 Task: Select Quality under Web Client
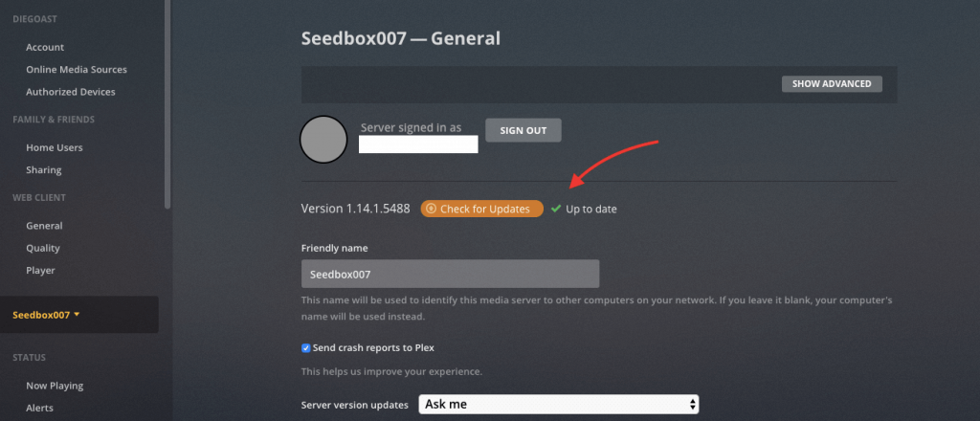click(43, 248)
